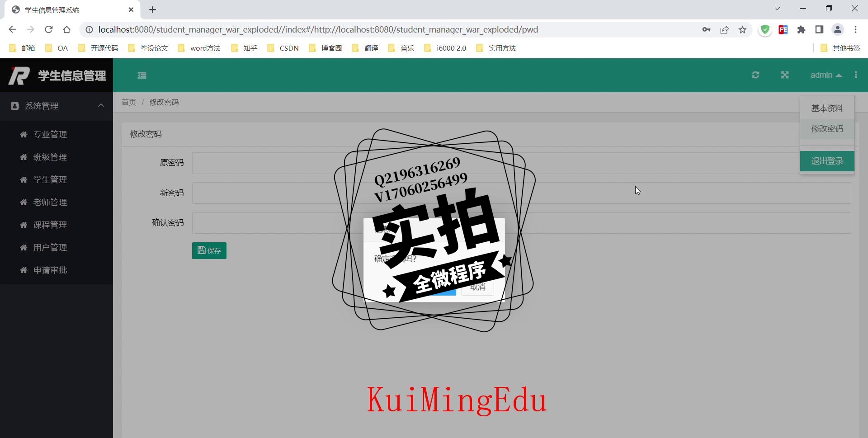Open the word方法 bookmark folder
868x438 pixels.
click(x=199, y=48)
